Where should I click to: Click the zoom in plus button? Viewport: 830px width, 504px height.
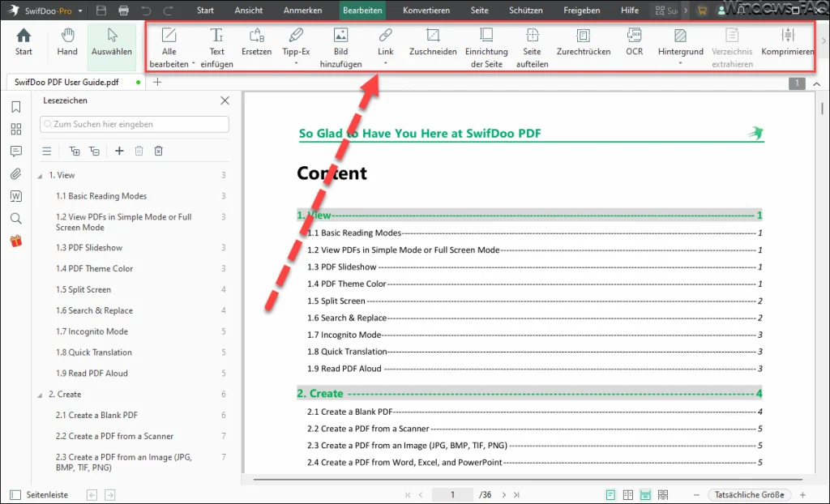803,494
